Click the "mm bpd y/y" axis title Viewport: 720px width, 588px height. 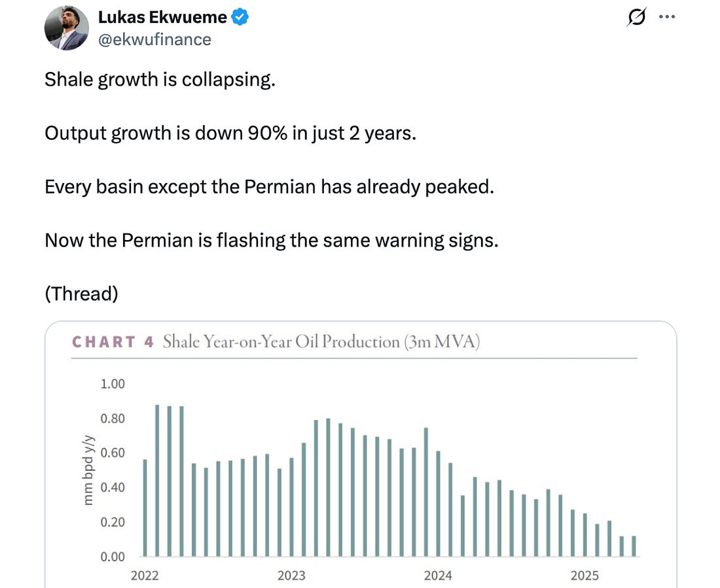tap(88, 470)
